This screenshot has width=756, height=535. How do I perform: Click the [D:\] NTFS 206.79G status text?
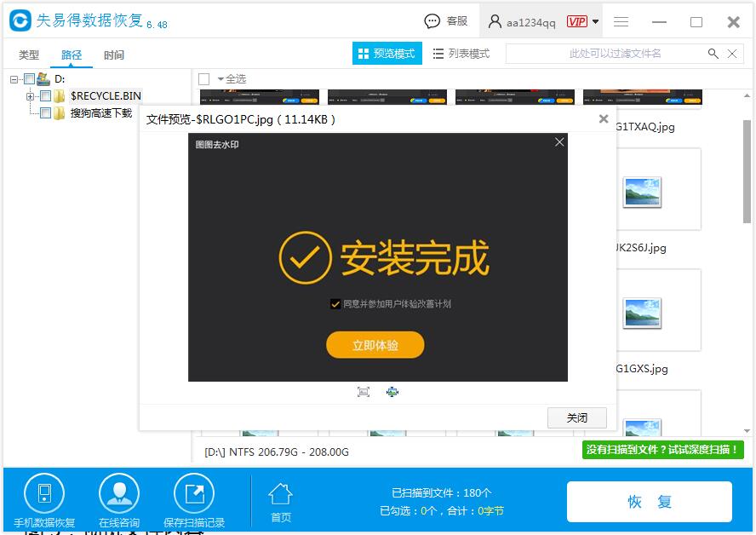(x=277, y=452)
